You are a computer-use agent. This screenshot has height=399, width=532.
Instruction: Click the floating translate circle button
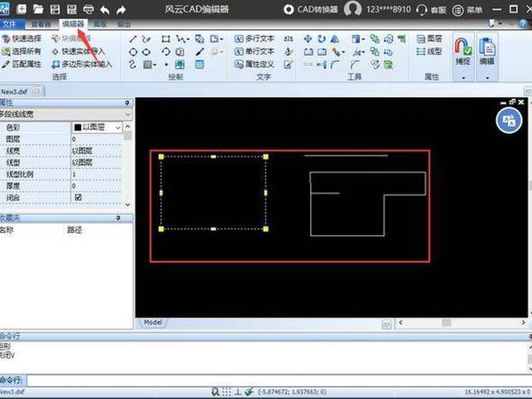click(509, 120)
